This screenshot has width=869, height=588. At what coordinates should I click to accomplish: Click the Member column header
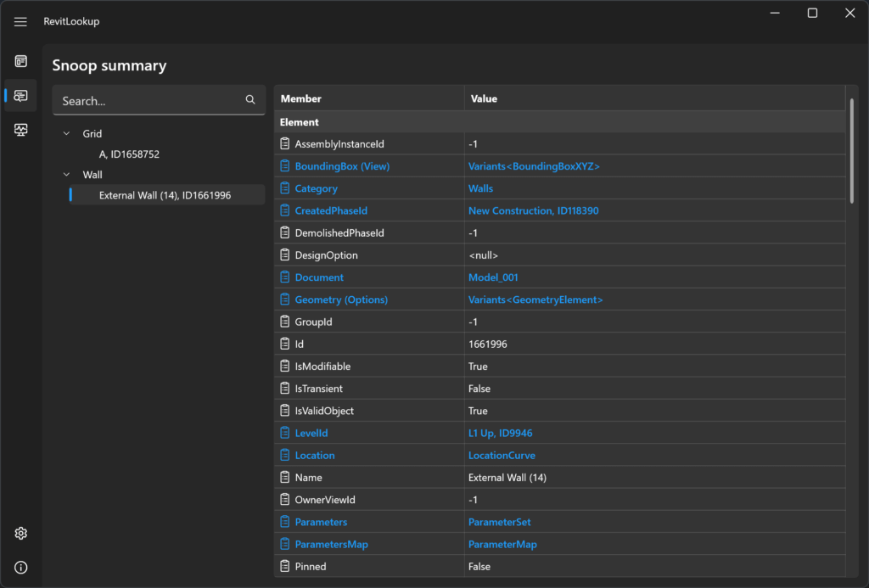tap(301, 98)
